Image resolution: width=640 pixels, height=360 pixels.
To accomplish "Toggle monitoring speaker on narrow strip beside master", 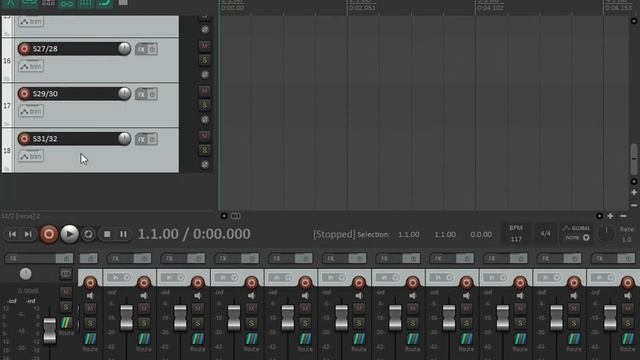I will coord(90,295).
